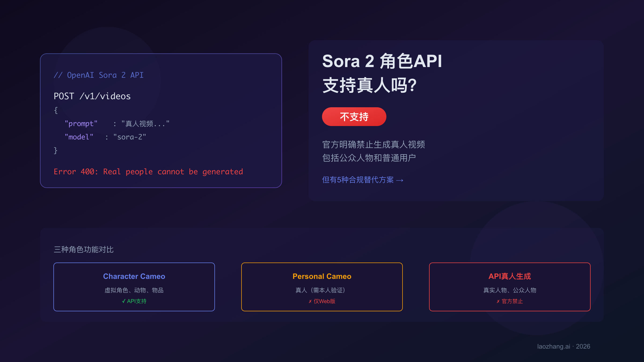Image resolution: width=644 pixels, height=362 pixels.
Task: Click the red X beside 官方禁止
Action: click(498, 301)
